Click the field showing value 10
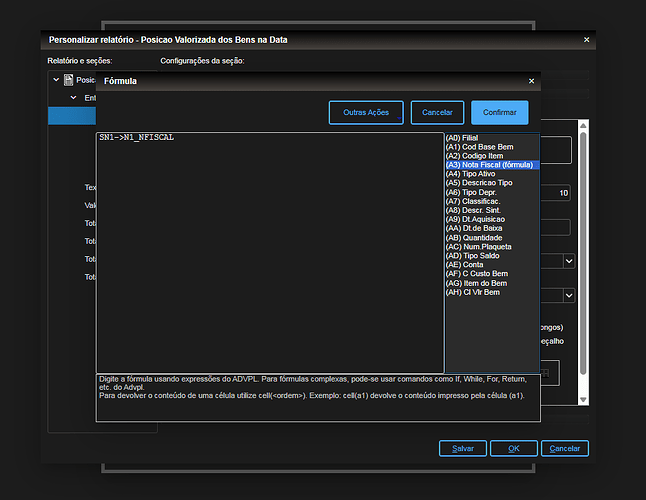This screenshot has width=646, height=500. [555, 193]
